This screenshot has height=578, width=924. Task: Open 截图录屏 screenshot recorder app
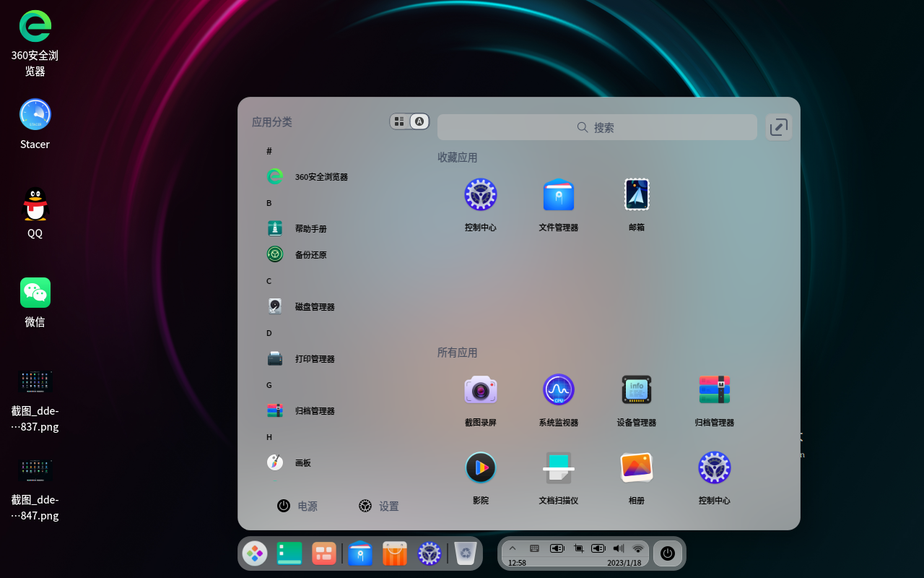tap(480, 389)
